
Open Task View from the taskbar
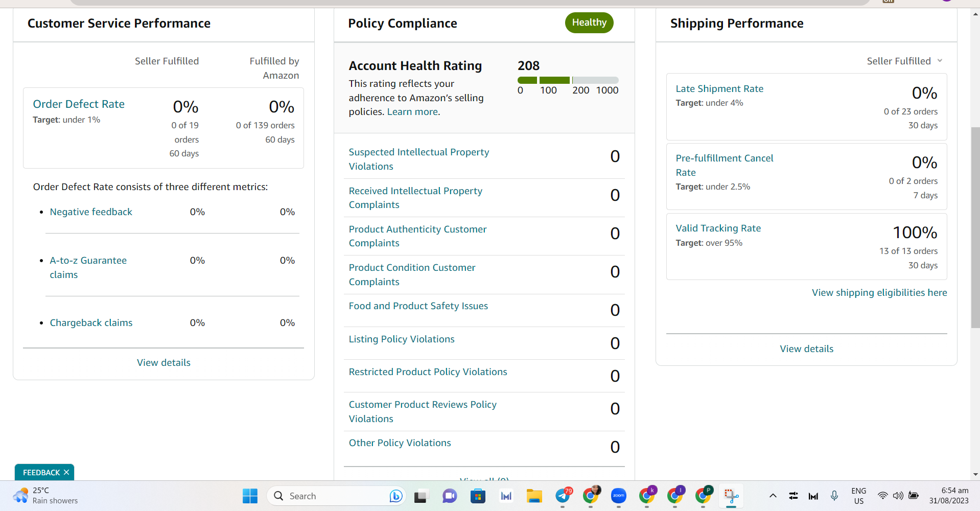point(421,496)
